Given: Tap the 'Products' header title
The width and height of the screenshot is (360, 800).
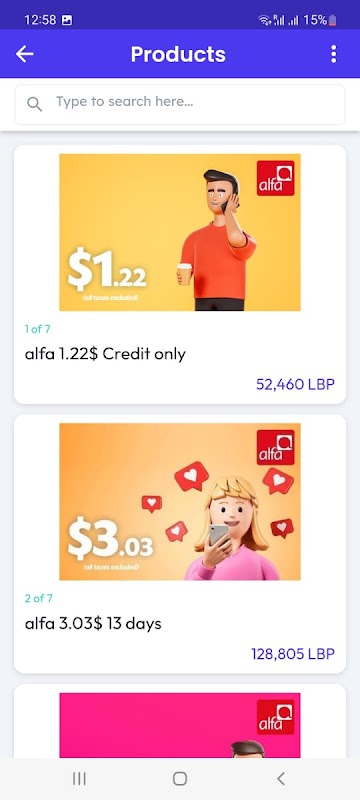Looking at the screenshot, I should pyautogui.click(x=178, y=54).
